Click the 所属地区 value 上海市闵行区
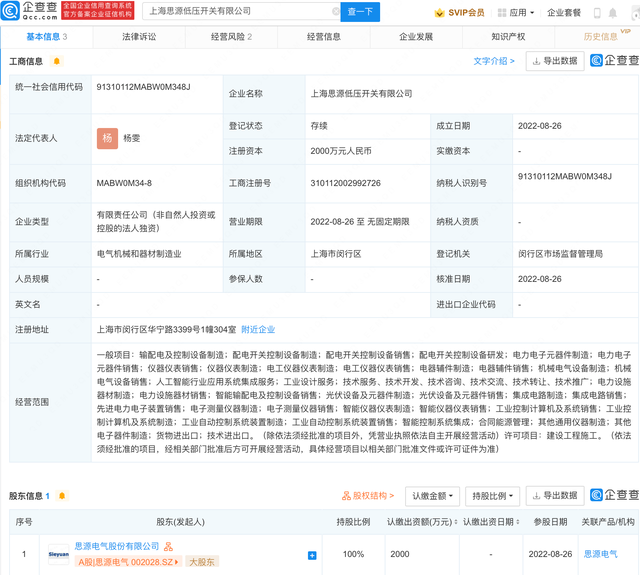 coord(336,254)
